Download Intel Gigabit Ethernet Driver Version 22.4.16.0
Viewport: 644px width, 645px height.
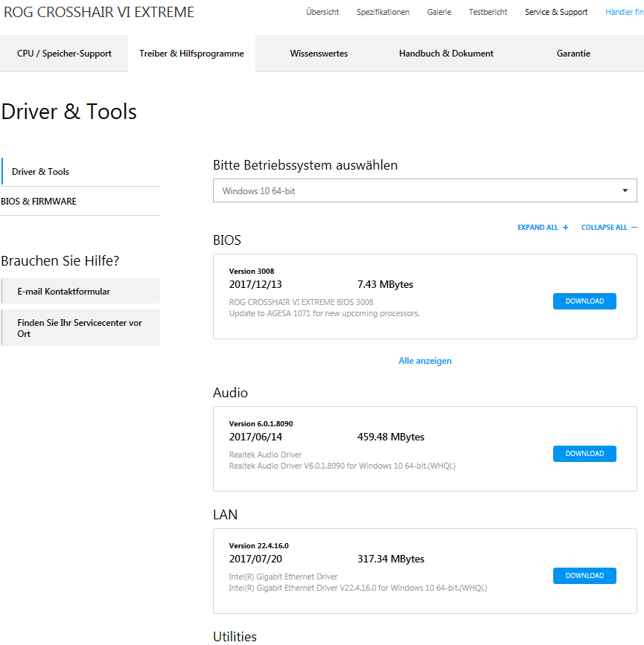584,576
